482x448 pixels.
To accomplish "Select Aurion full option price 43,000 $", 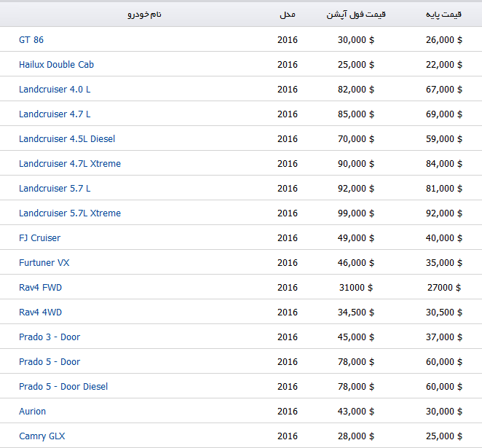I will click(356, 411).
